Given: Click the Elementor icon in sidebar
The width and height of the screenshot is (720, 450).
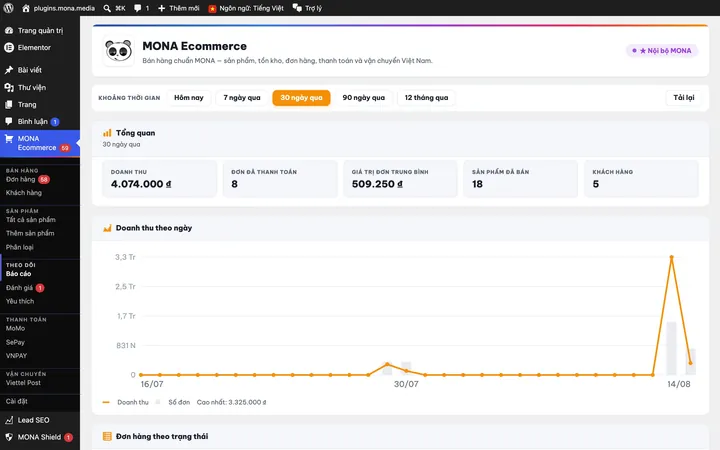Looking at the screenshot, I should click(9, 47).
